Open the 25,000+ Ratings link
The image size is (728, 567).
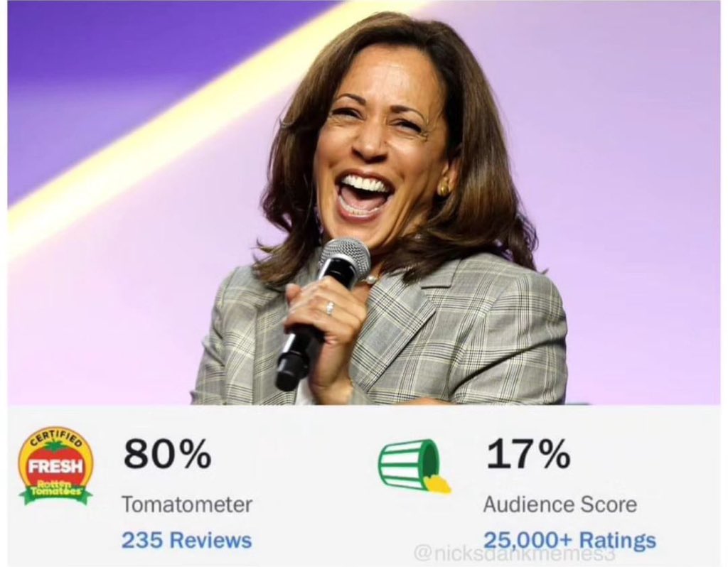569,540
